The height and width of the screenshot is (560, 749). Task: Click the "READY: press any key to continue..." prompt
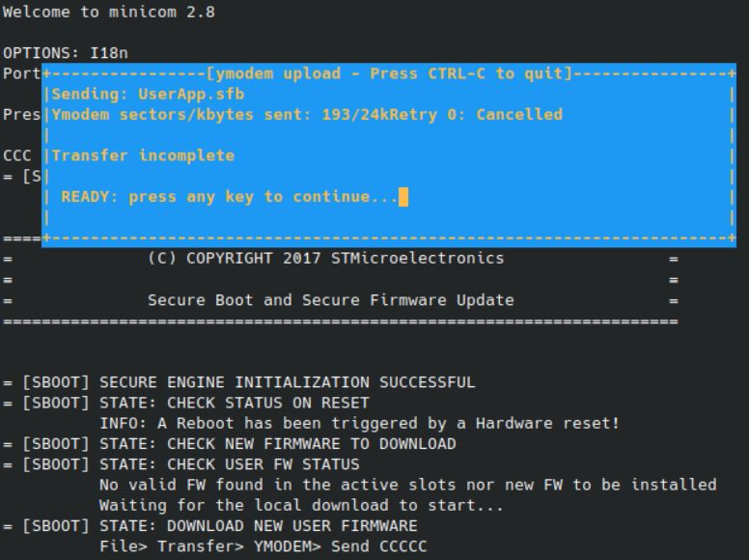(230, 197)
